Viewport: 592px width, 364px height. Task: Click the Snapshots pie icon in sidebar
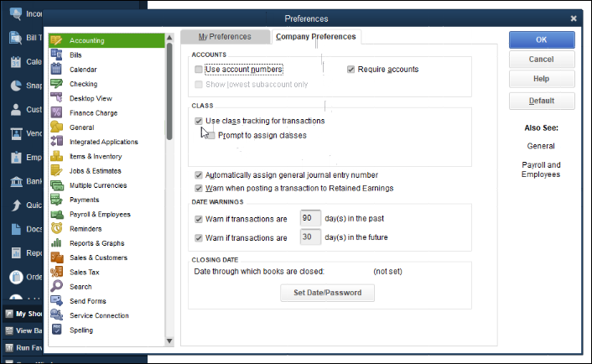pyautogui.click(x=16, y=86)
